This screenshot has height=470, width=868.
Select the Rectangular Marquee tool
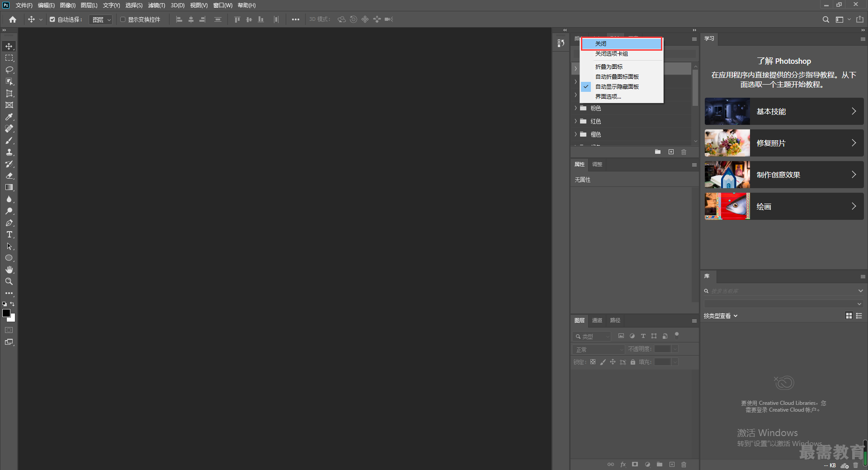pos(9,58)
